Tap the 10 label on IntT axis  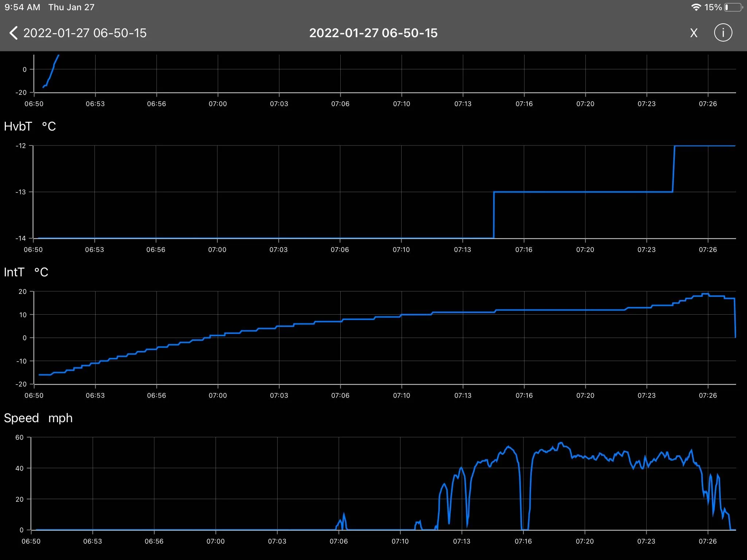pos(23,315)
